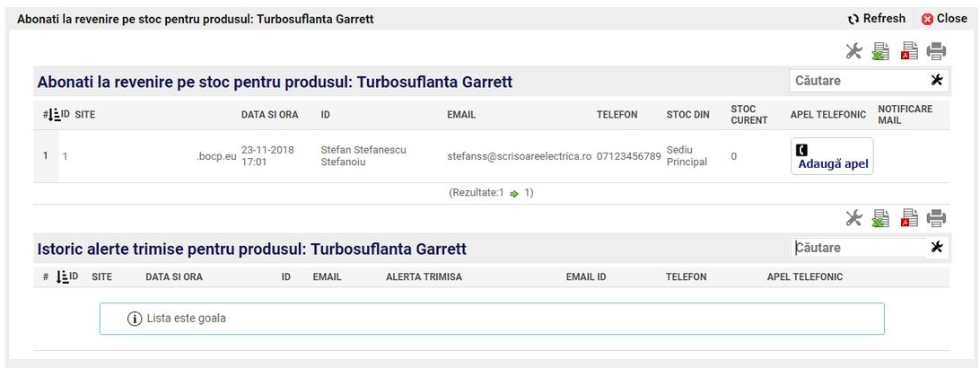Focus the subscribers Căutare search box

pyautogui.click(x=857, y=81)
